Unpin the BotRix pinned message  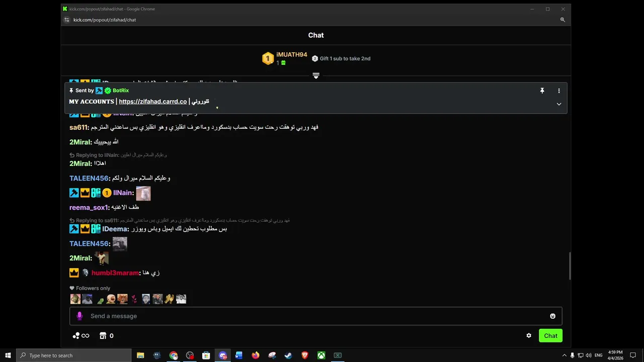(x=542, y=90)
